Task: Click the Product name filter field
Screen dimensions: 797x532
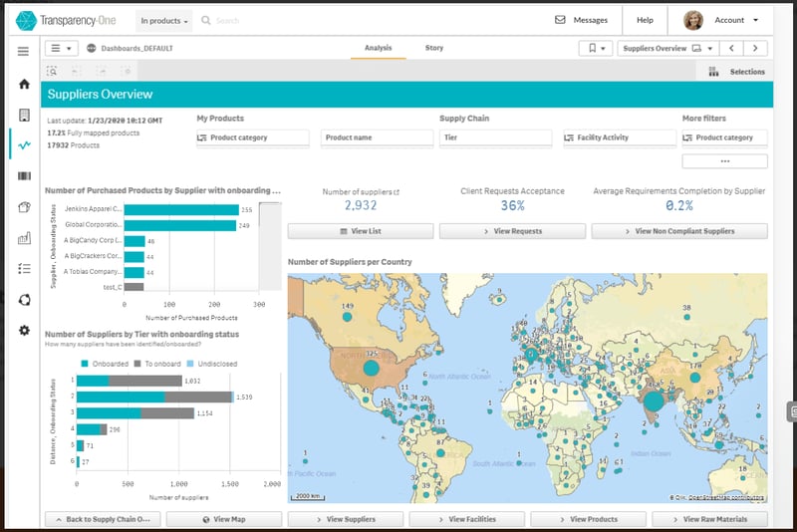Action: point(378,137)
